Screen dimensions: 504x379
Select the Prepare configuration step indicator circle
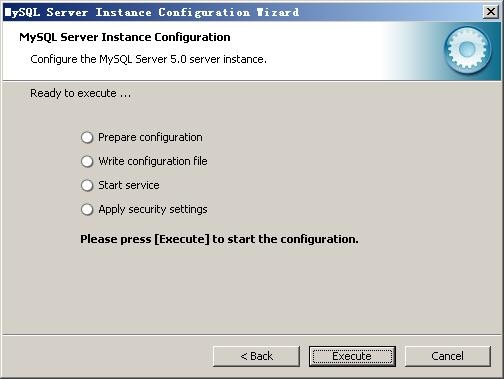(x=87, y=137)
